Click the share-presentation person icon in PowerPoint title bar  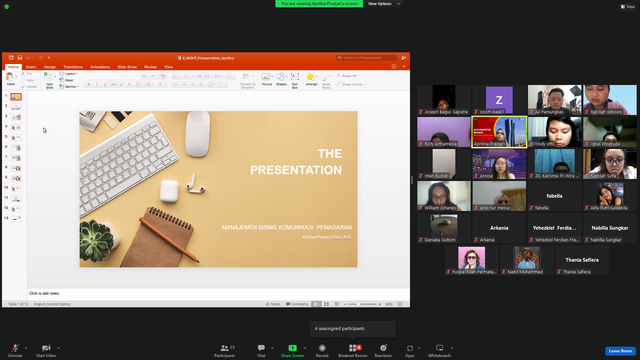pos(403,58)
